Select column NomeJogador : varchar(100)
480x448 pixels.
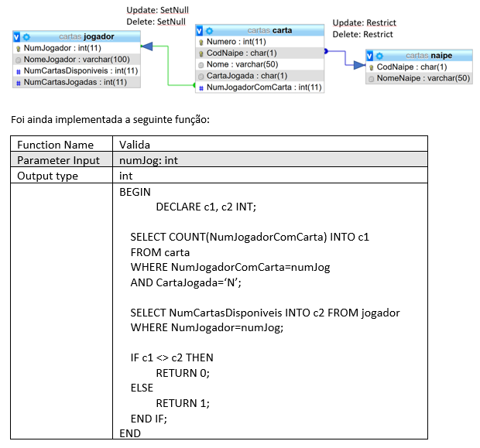pyautogui.click(x=77, y=60)
